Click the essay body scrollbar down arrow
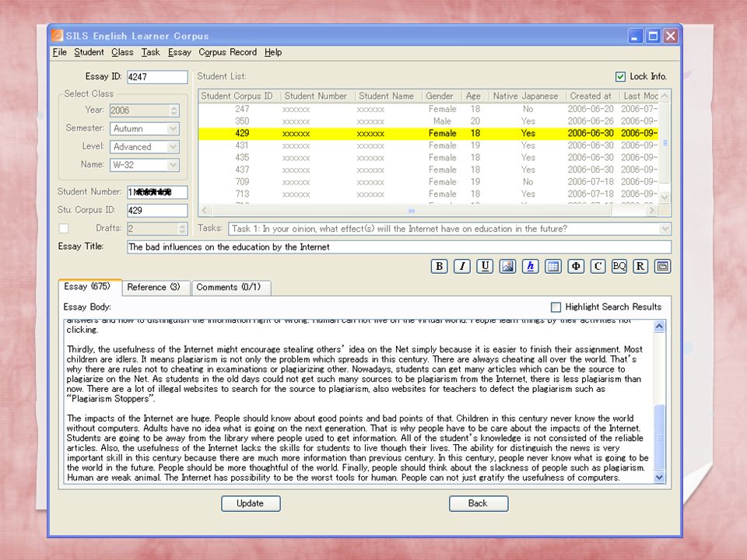Viewport: 747px width, 560px height. pos(659,477)
